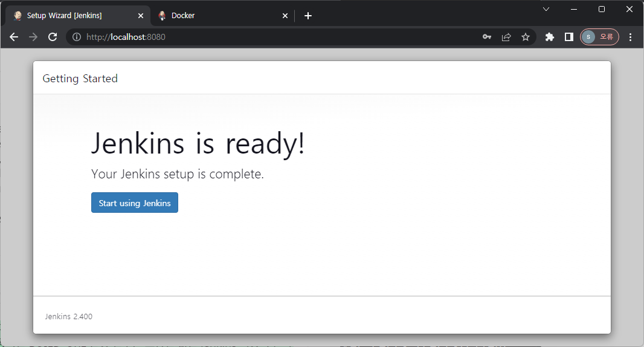Image resolution: width=644 pixels, height=347 pixels.
Task: View site information icon
Action: pos(76,37)
